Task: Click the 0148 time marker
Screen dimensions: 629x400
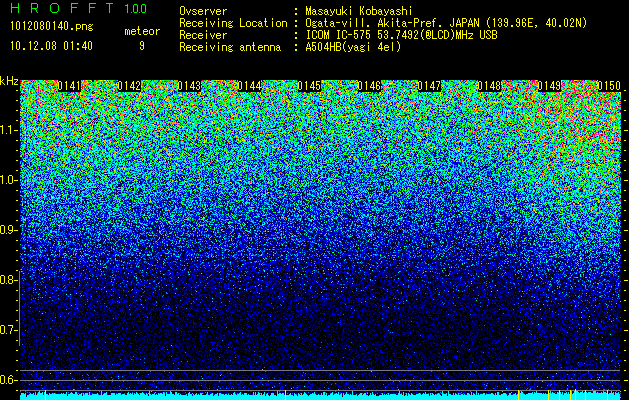Action: point(489,86)
